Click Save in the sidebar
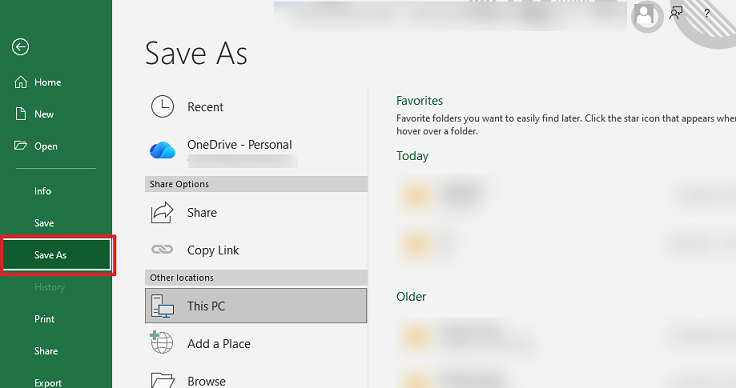The image size is (736, 388). [x=56, y=223]
